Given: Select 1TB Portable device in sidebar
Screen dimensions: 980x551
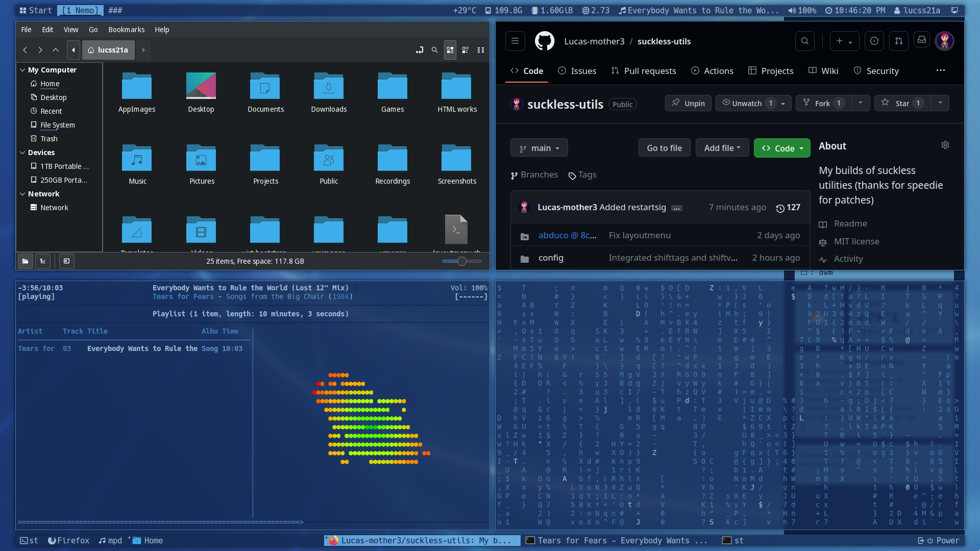Looking at the screenshot, I should tap(64, 166).
